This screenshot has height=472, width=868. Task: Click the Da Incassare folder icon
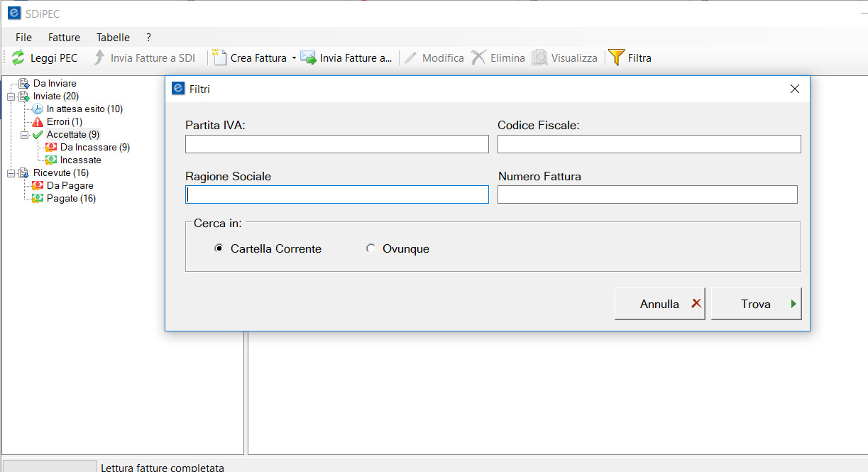click(x=51, y=148)
